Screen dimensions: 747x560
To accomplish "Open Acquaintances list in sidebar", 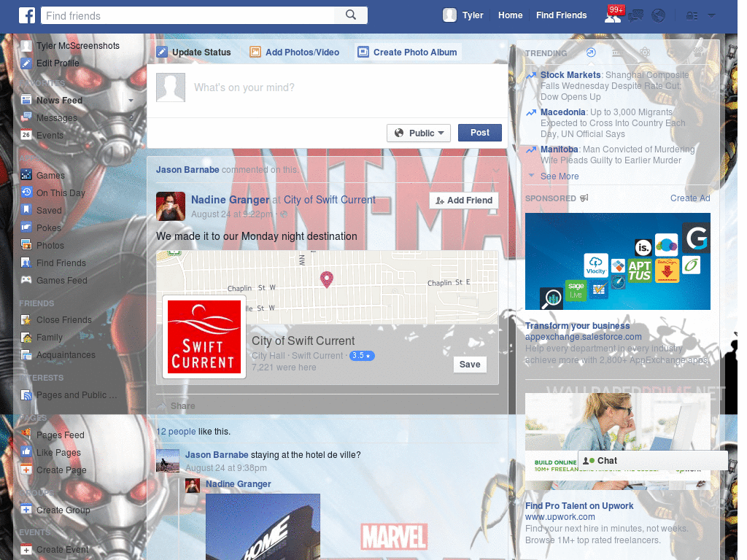I will [x=66, y=355].
